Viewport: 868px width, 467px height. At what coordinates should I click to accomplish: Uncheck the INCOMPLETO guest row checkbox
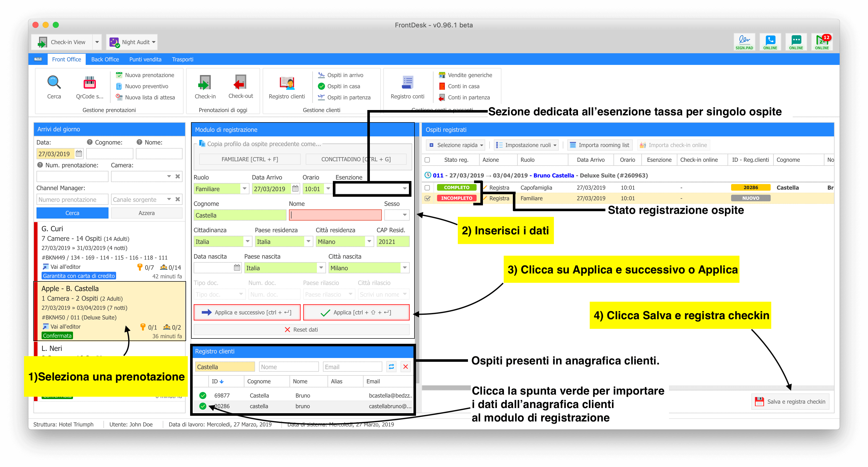tap(427, 199)
